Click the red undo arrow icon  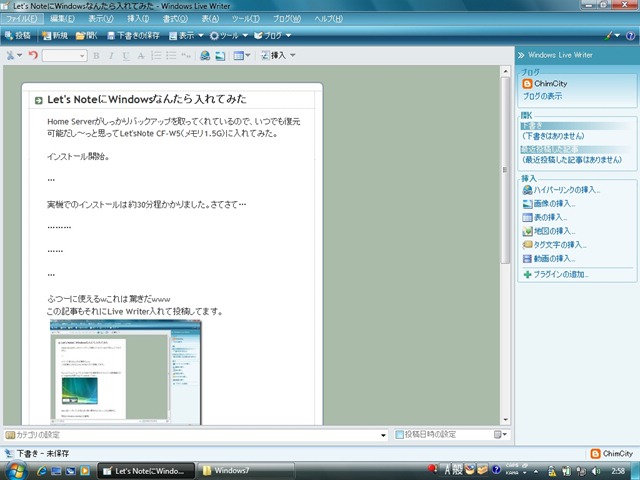(x=33, y=55)
